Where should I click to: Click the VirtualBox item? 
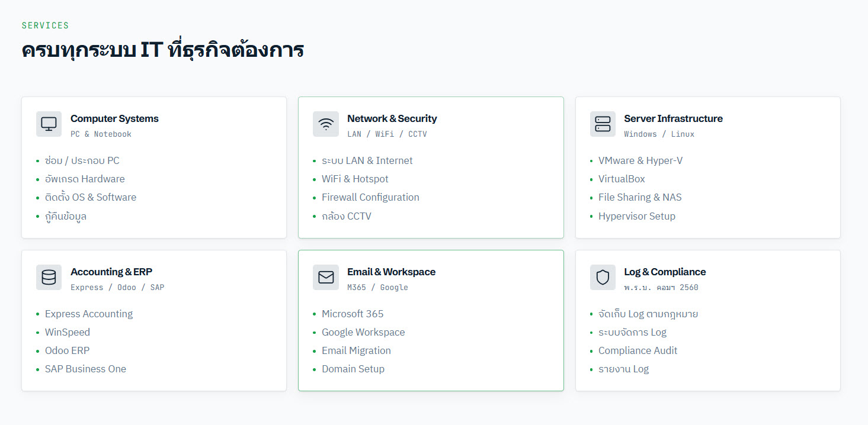(622, 179)
